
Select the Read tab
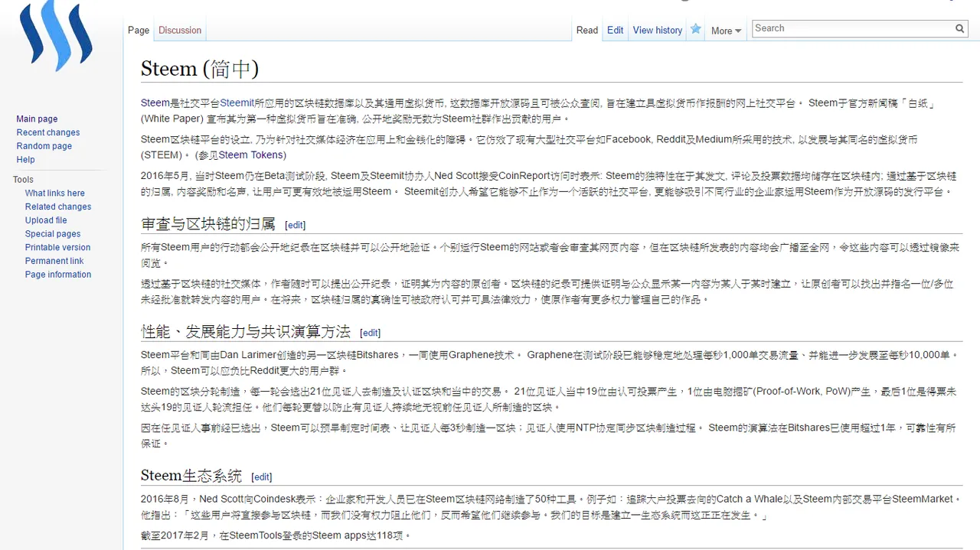pyautogui.click(x=587, y=31)
